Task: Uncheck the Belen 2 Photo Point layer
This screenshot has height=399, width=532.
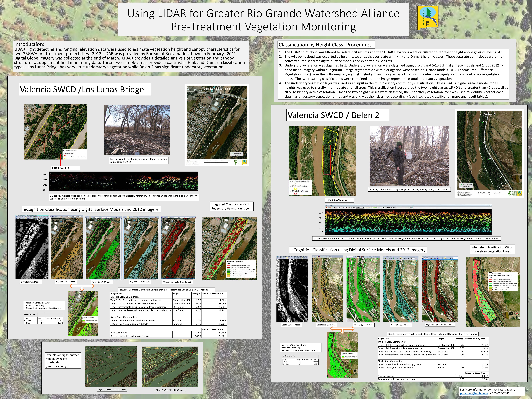Action: 293,181
